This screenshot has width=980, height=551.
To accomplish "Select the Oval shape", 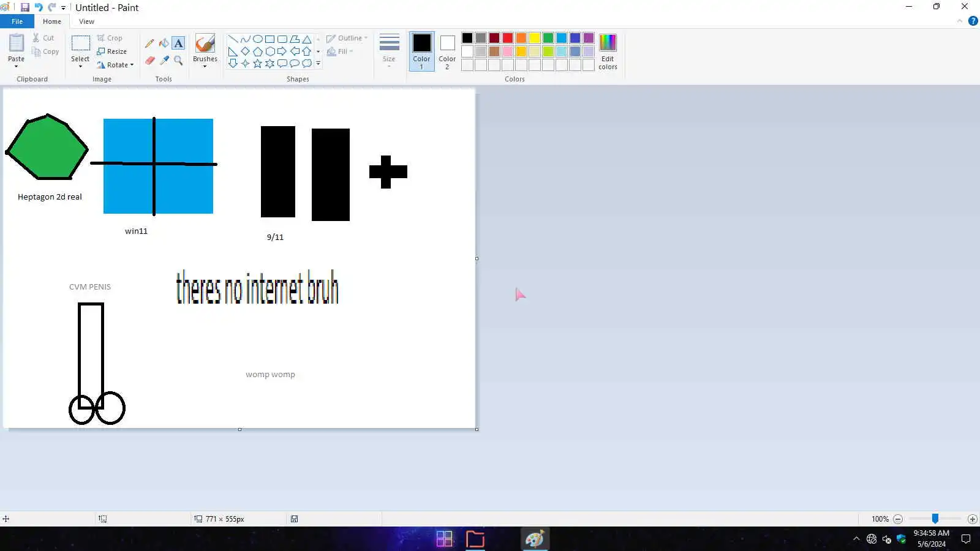I will (258, 39).
